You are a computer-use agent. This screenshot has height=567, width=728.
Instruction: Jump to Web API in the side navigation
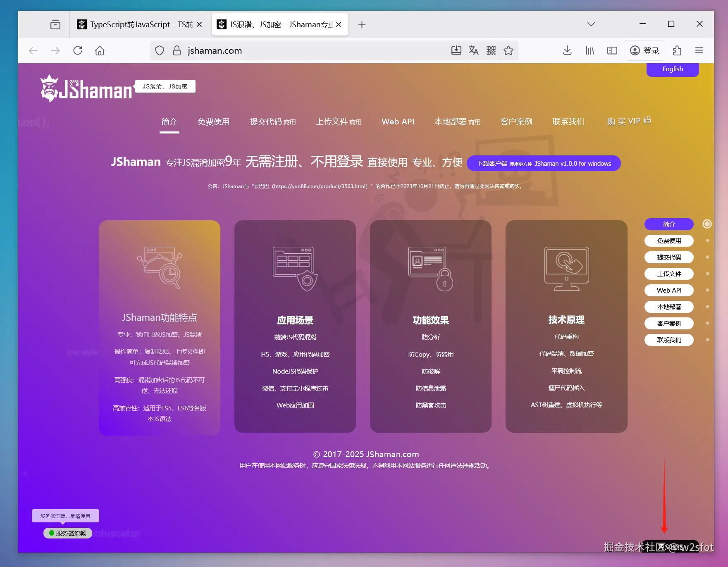tap(669, 290)
